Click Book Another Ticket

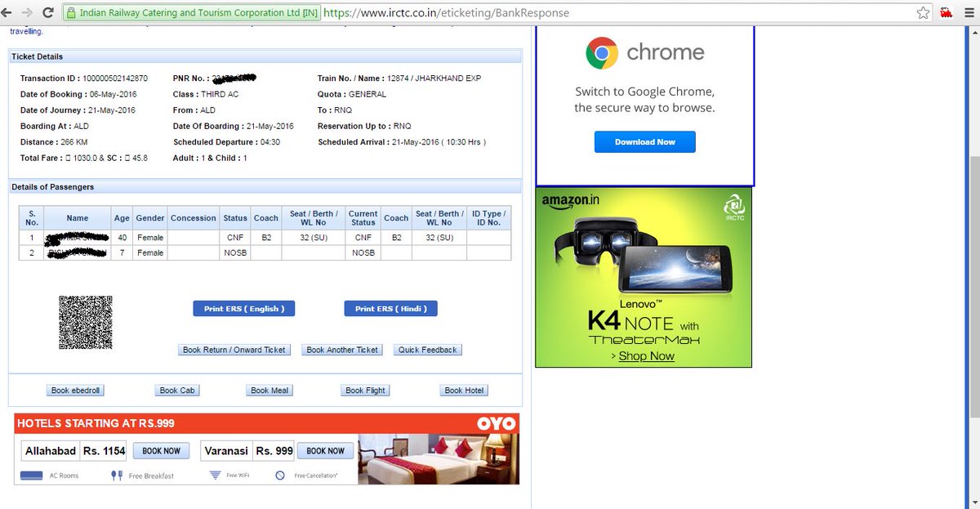coord(342,349)
